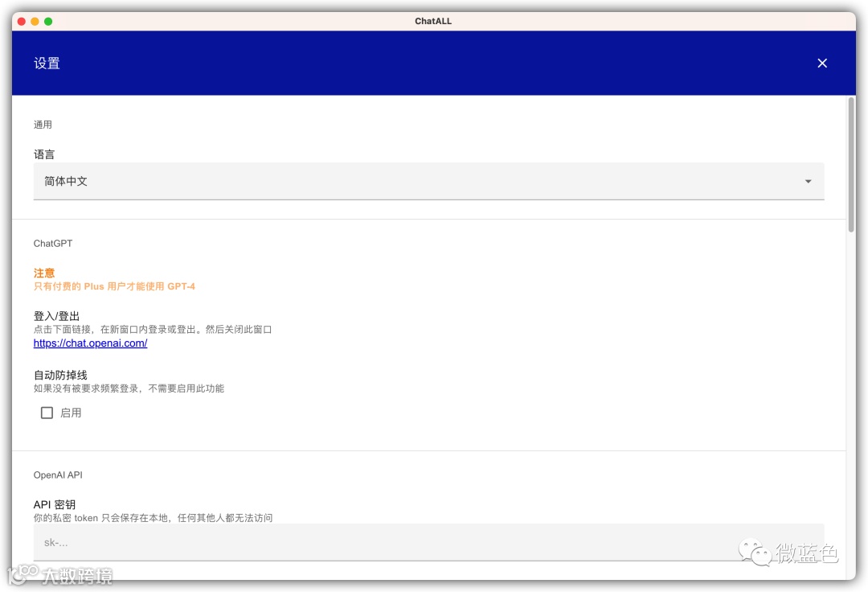Focus the API key input field sk-...
Screen dimensions: 868x592
click(428, 542)
